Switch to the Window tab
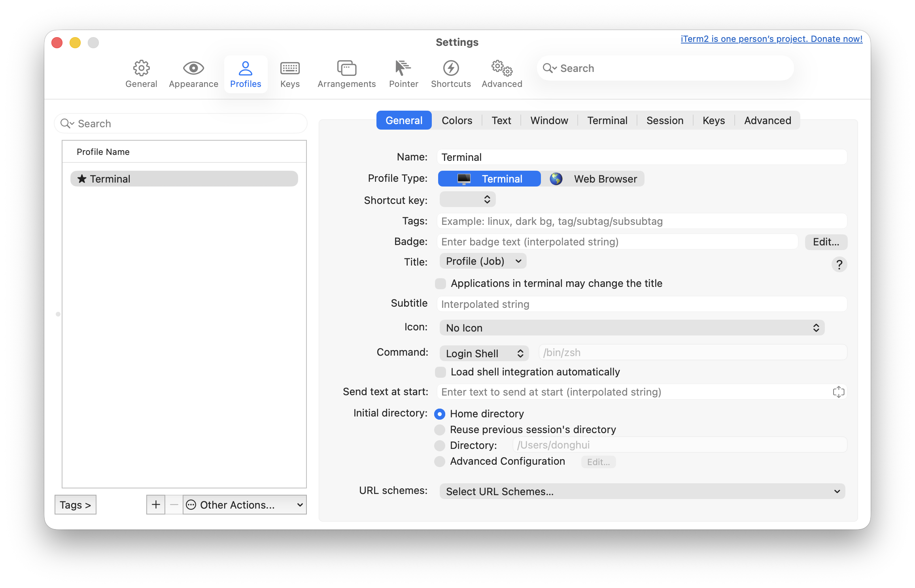915x588 pixels. coord(549,120)
